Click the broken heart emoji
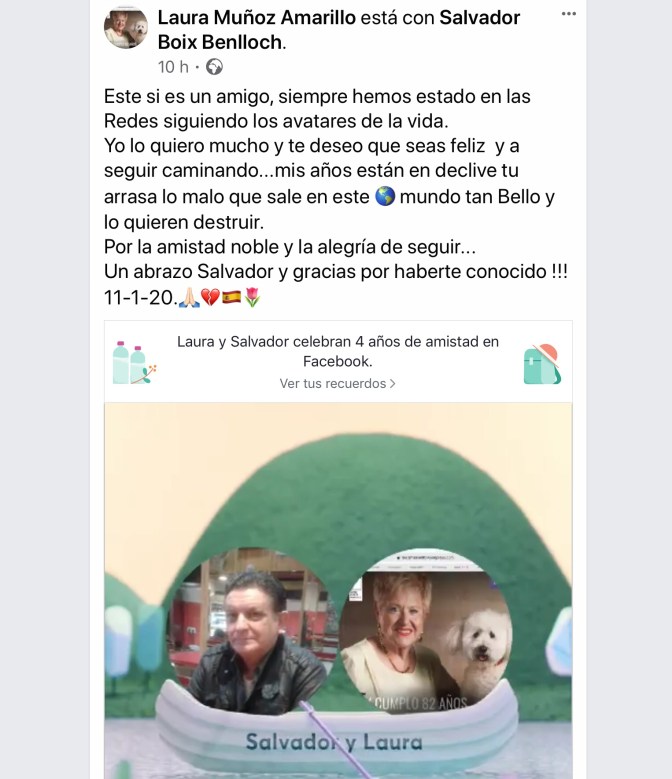The image size is (672, 779). [210, 298]
